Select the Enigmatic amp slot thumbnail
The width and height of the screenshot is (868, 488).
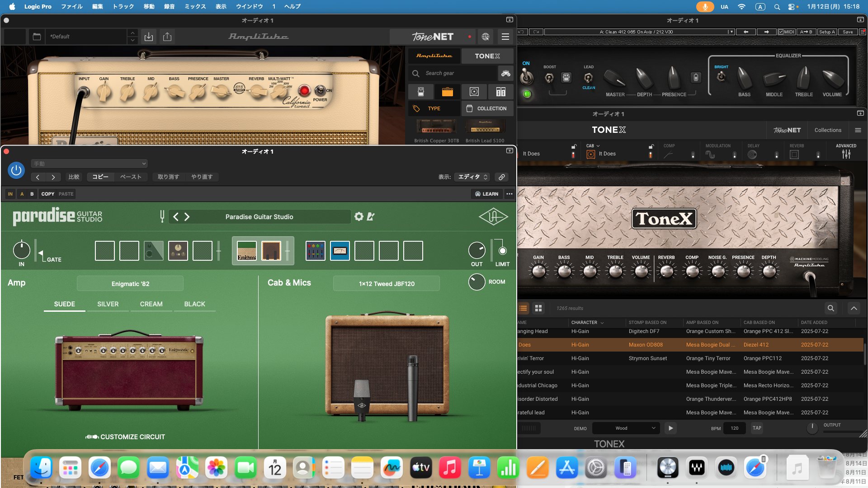point(247,251)
